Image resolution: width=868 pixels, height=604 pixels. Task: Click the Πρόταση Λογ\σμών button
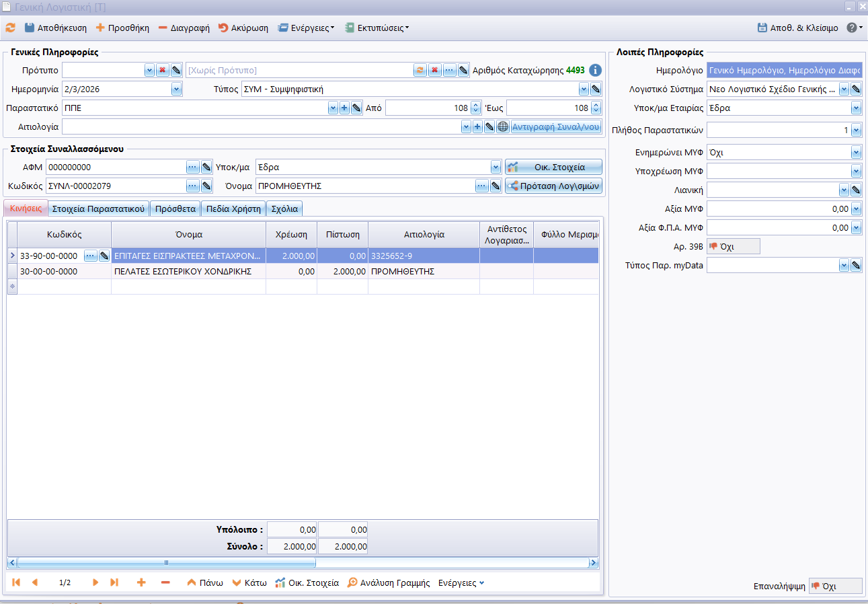(553, 186)
